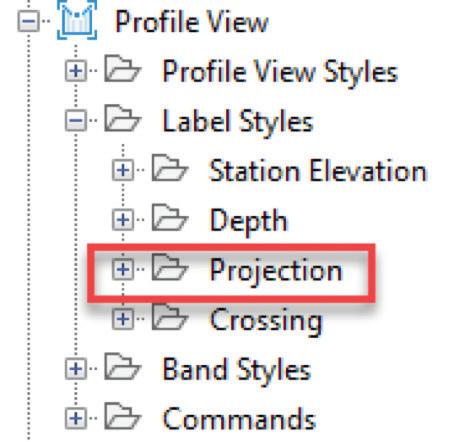Image resolution: width=470 pixels, height=442 pixels.
Task: Collapse the Profile View node
Action: tap(28, 22)
